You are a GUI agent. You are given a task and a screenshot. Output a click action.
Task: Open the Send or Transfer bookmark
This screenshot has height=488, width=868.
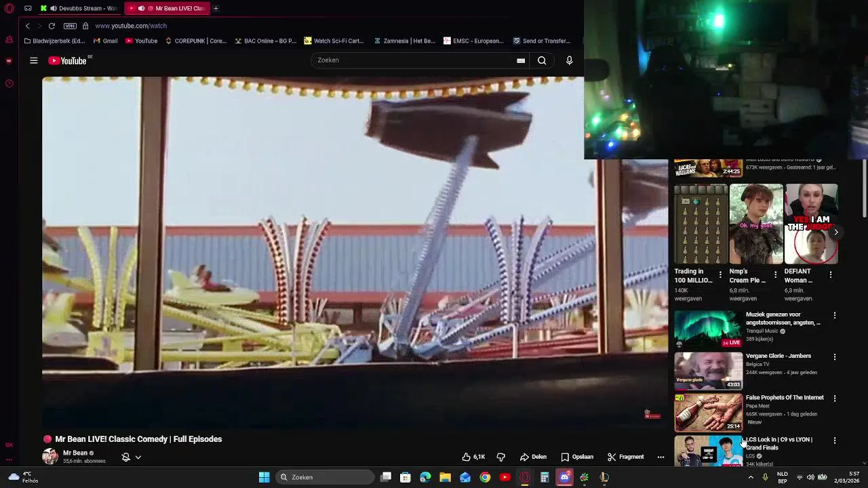[x=542, y=41]
